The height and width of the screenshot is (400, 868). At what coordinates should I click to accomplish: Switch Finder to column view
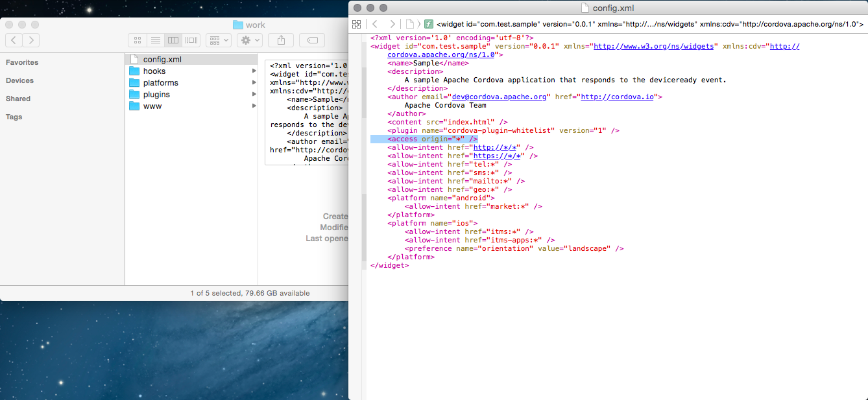click(173, 40)
